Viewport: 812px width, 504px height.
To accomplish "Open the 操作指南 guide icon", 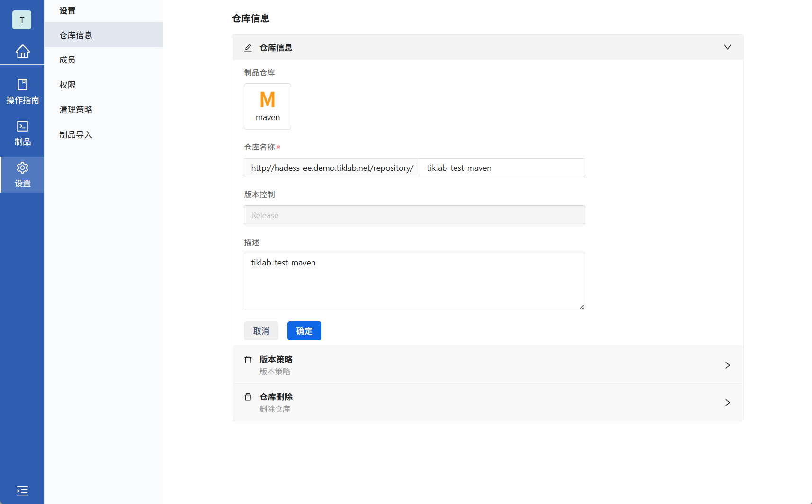I will [22, 90].
